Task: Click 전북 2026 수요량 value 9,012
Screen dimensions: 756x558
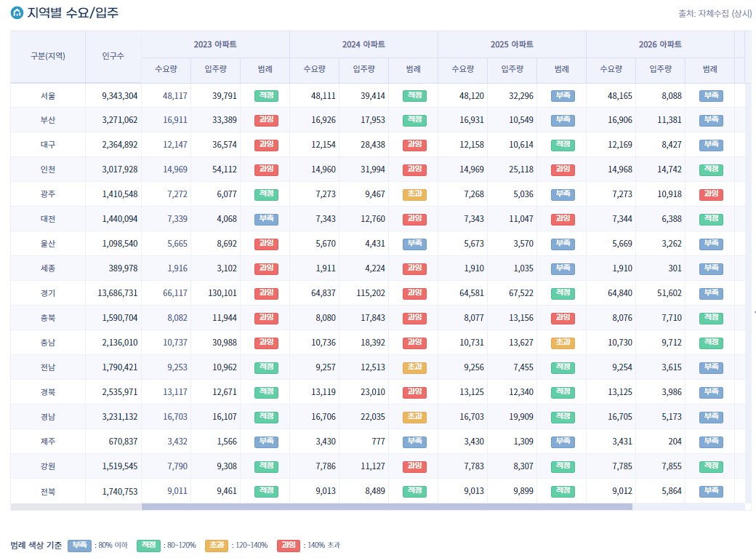Action: click(622, 491)
